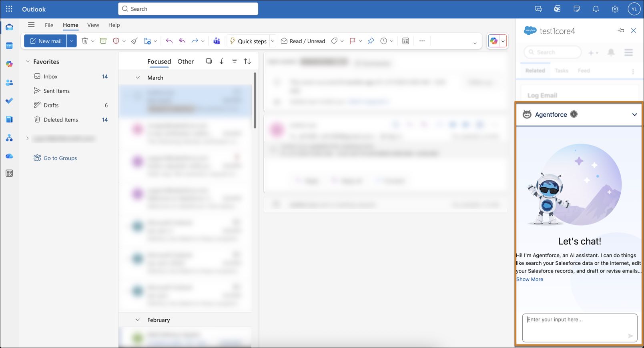Screen dimensions: 644x348
Task: Click the Archive icon in ribbon
Action: pos(103,41)
